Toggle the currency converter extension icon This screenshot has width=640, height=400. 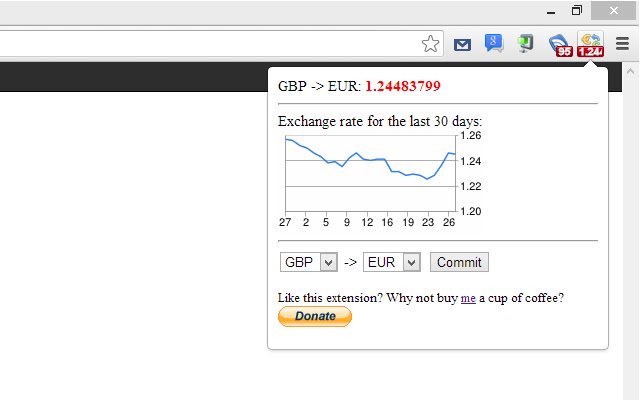coord(591,44)
